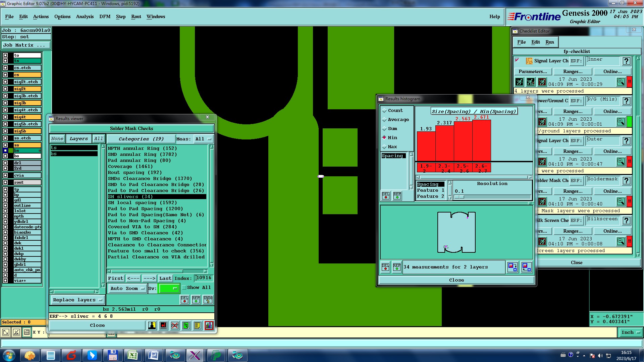Open the Auto Zoom dropdown
The image size is (644, 362).
tap(127, 288)
